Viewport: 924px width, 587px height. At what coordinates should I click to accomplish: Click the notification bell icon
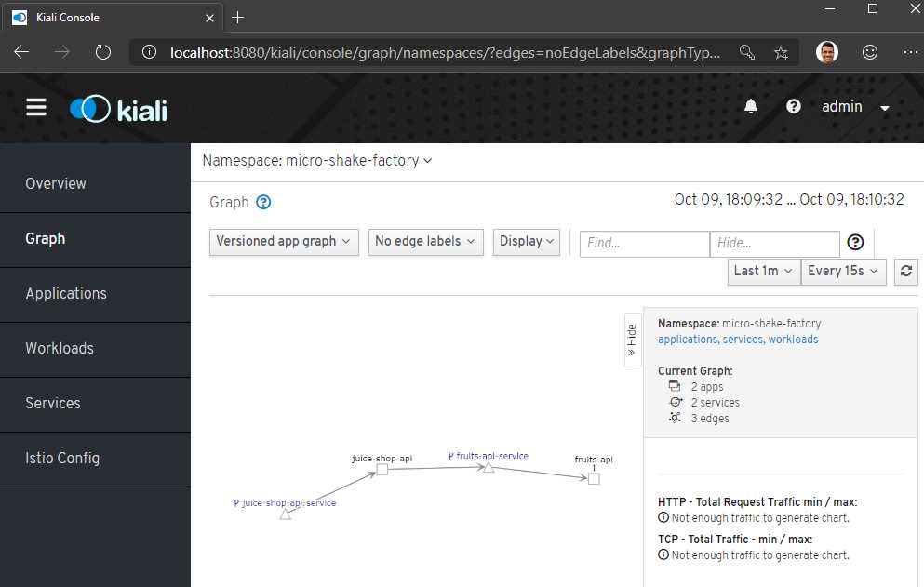(751, 106)
